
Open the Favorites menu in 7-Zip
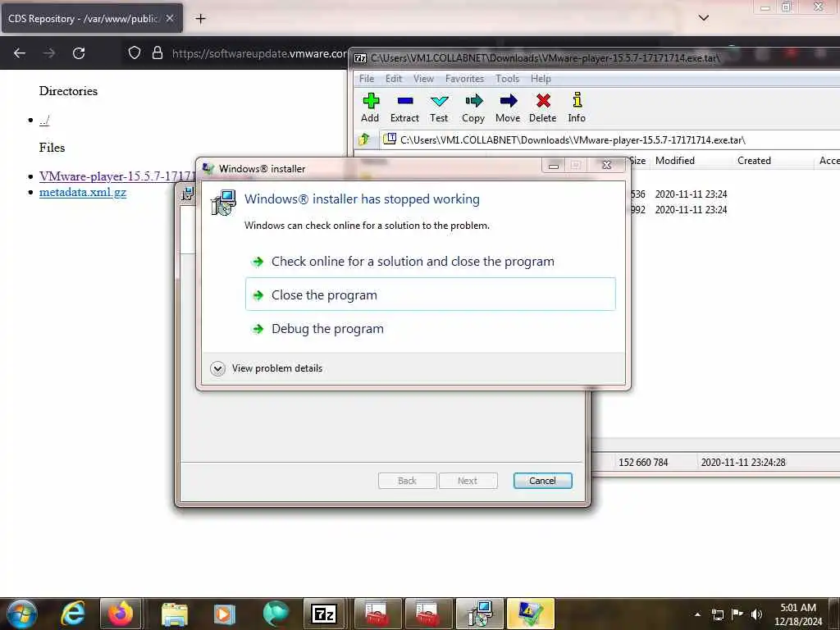click(464, 79)
